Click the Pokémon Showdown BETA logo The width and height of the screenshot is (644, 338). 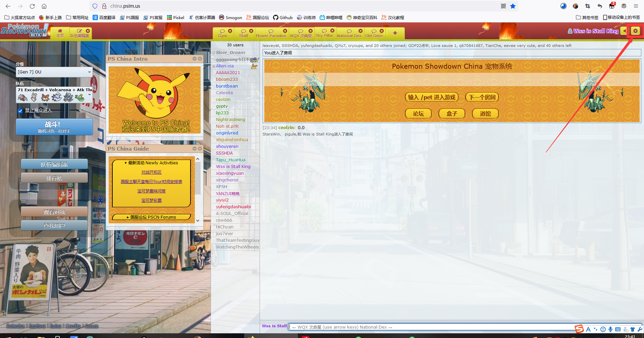point(24,31)
